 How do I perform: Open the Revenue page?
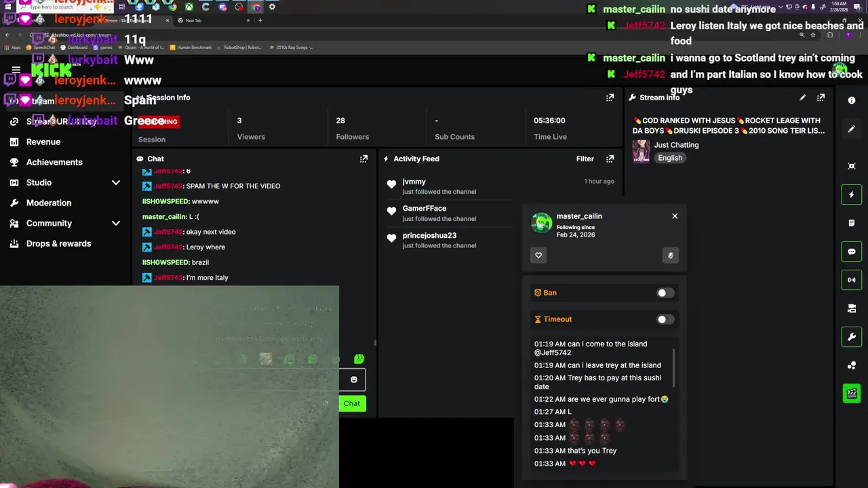[43, 142]
